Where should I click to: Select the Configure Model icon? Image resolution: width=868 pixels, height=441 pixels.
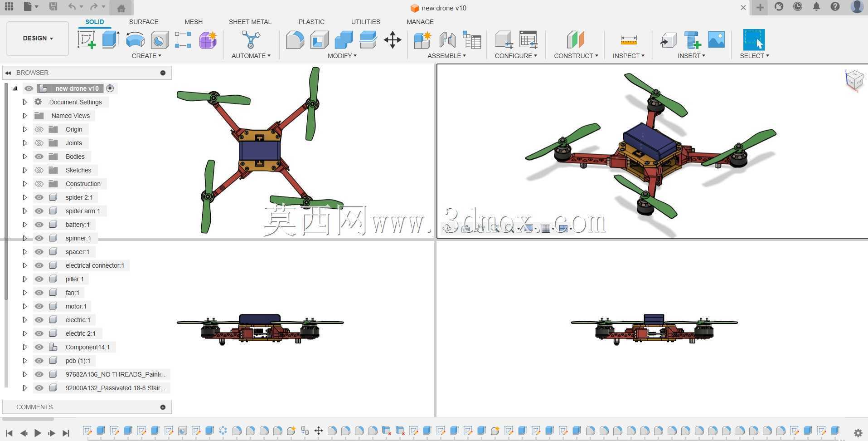504,40
